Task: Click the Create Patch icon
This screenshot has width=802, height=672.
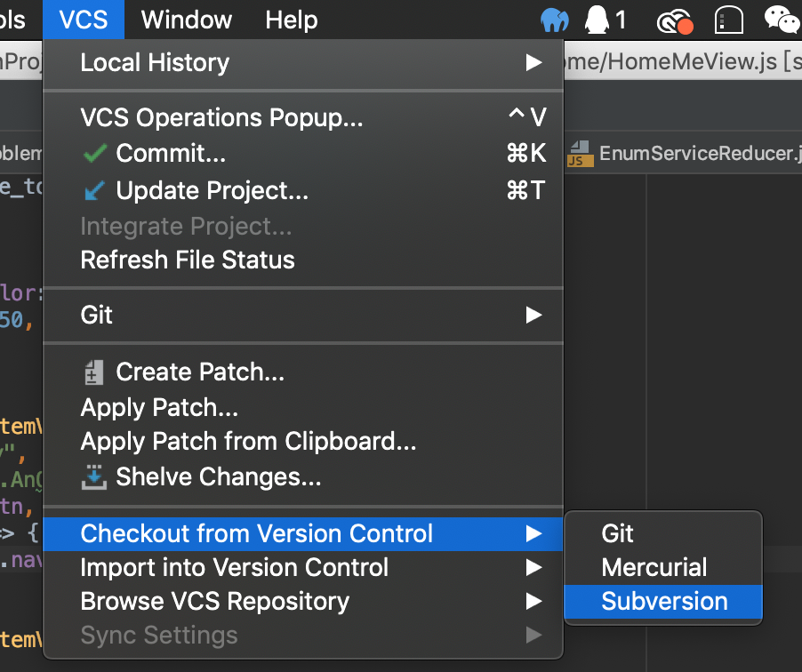Action: (94, 372)
